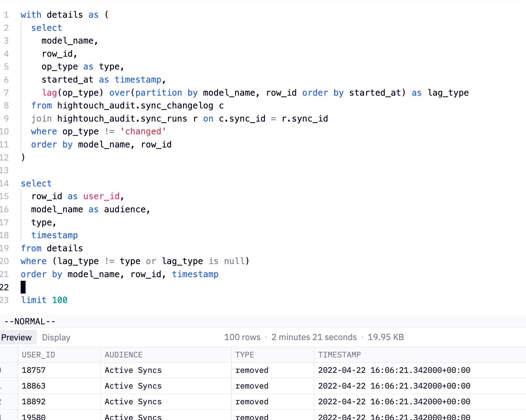
Task: Click the TYPE column header
Action: click(244, 355)
